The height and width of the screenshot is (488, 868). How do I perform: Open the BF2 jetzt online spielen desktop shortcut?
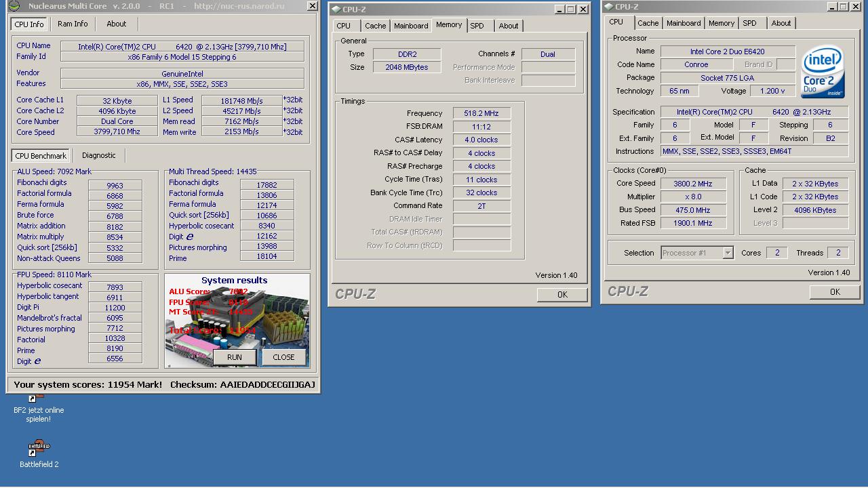pyautogui.click(x=38, y=409)
